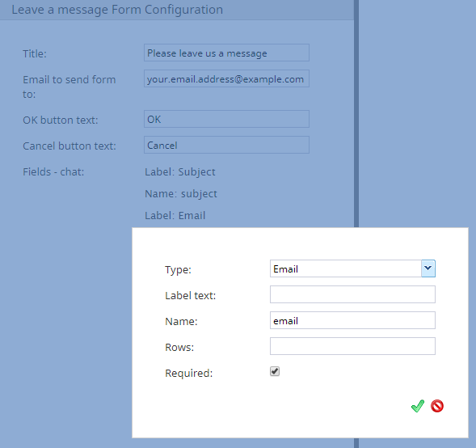Click the Title field 'Please leave us a message'
Screen dimensions: 476x448
pyautogui.click(x=226, y=53)
